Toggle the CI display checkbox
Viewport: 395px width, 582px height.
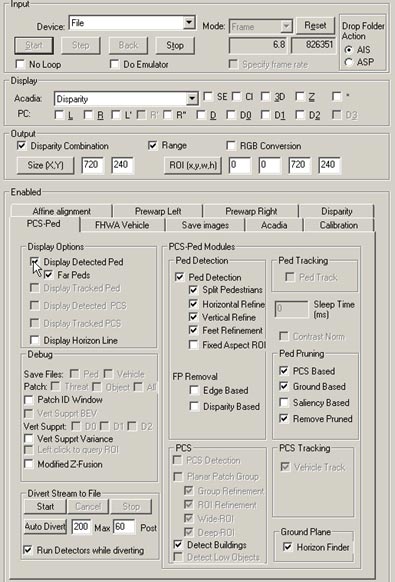pos(236,97)
